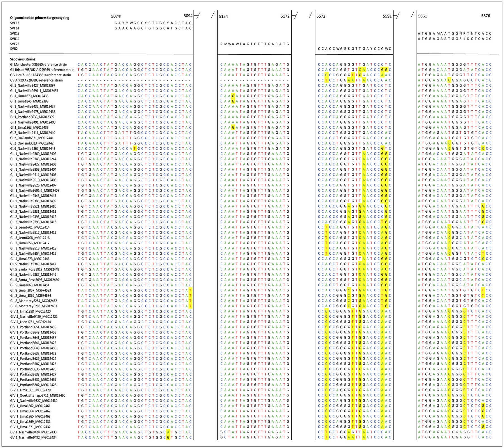The image size is (504, 448).
Task: Click strain GII.1_Nashville9691-2_MG012408
Action: tap(35, 191)
